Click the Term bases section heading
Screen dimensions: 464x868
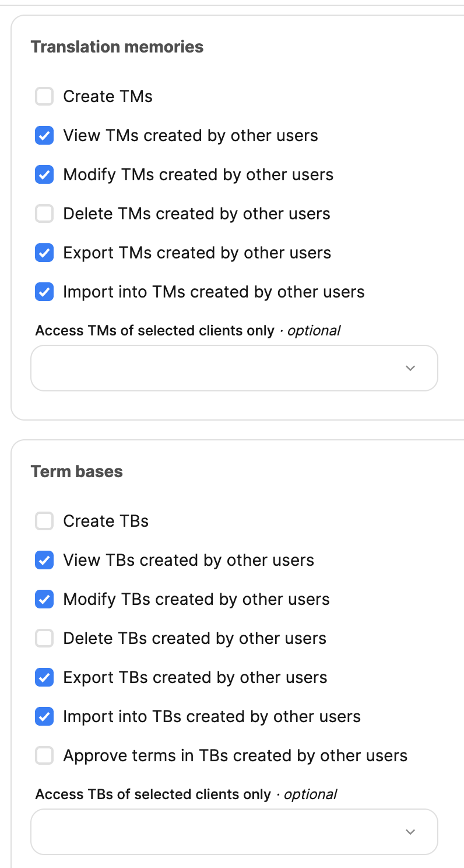pos(77,471)
